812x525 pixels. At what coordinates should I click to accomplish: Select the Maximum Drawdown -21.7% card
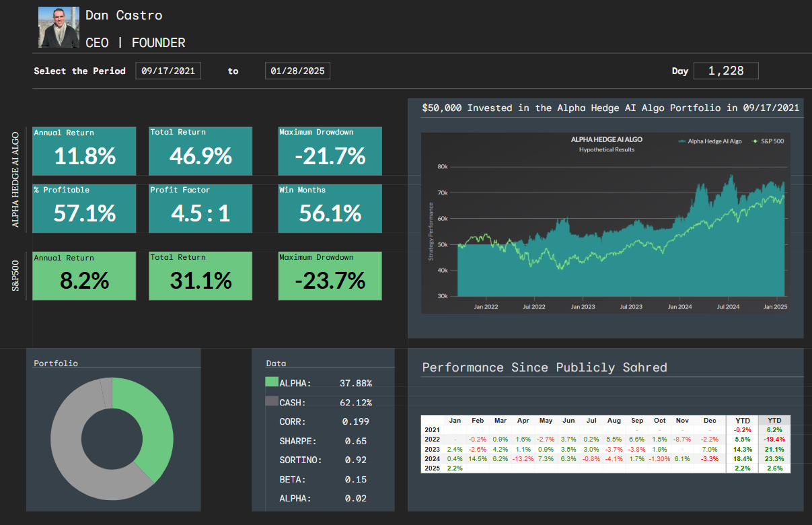(330, 151)
